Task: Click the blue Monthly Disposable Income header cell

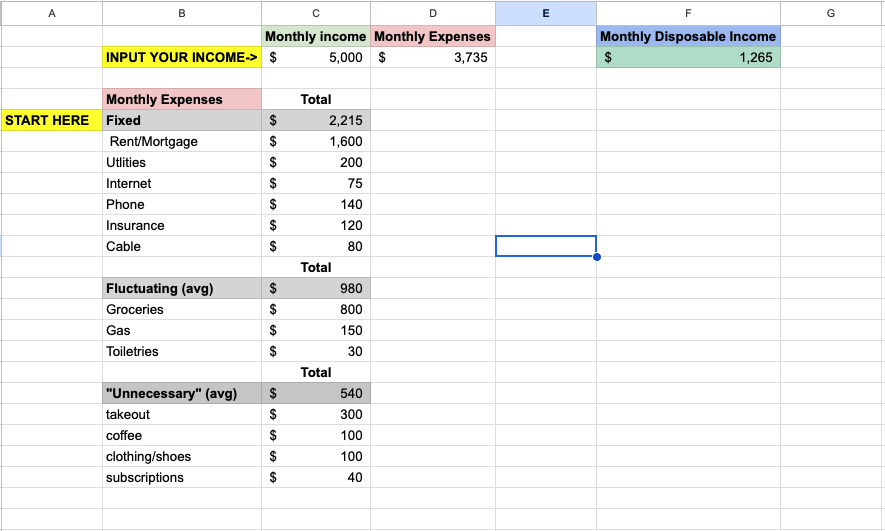Action: click(687, 36)
